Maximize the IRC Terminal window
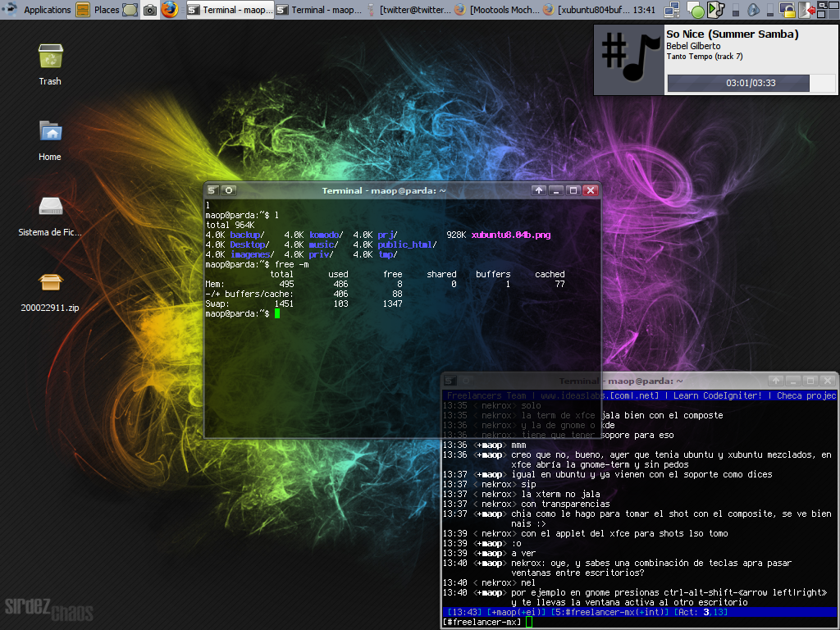 810,381
